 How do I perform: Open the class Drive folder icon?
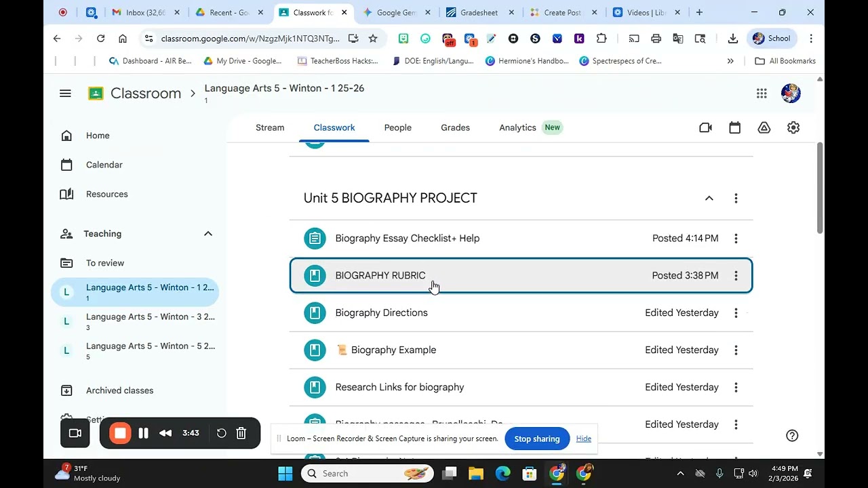coord(764,127)
